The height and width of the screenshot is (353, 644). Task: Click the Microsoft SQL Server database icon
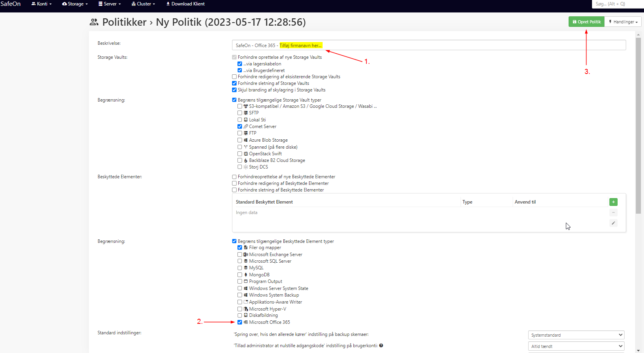(x=246, y=261)
